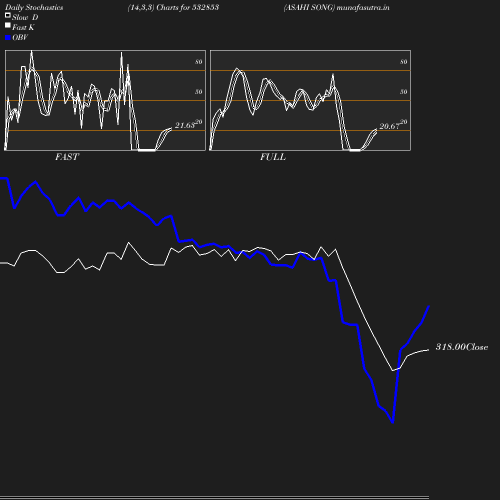This screenshot has width=500, height=500.
Task: Click the Slow D legend swatch
Action: [x=8, y=15]
